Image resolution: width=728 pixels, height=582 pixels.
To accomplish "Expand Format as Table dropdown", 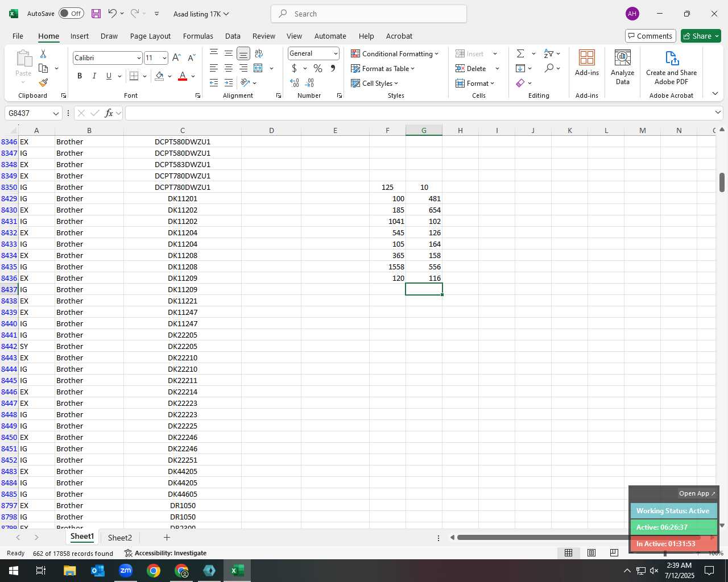I will click(412, 69).
